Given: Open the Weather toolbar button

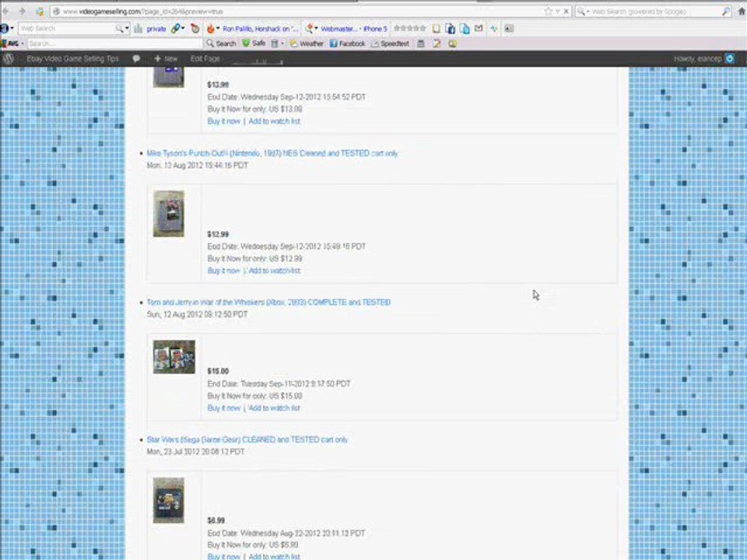Looking at the screenshot, I should [x=307, y=44].
